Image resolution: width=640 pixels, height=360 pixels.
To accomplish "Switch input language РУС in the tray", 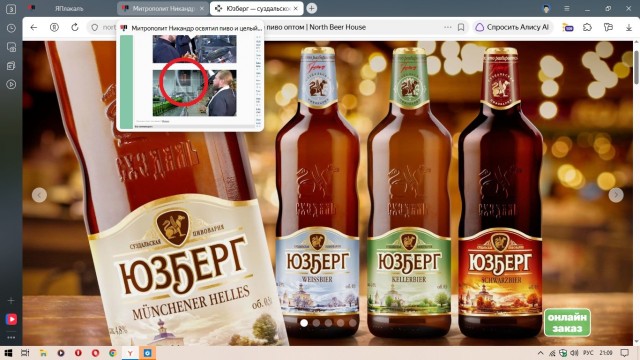I will [588, 353].
